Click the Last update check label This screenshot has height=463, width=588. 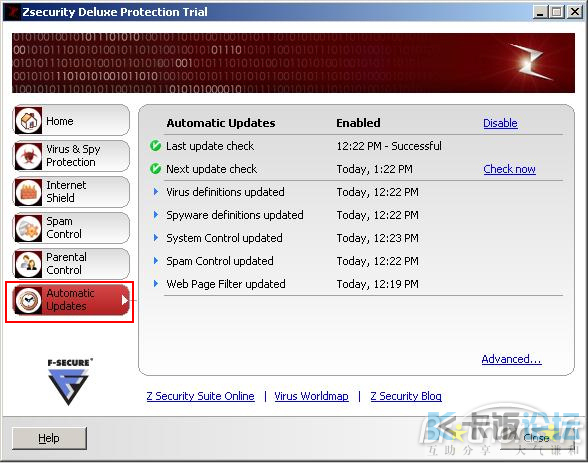(210, 146)
